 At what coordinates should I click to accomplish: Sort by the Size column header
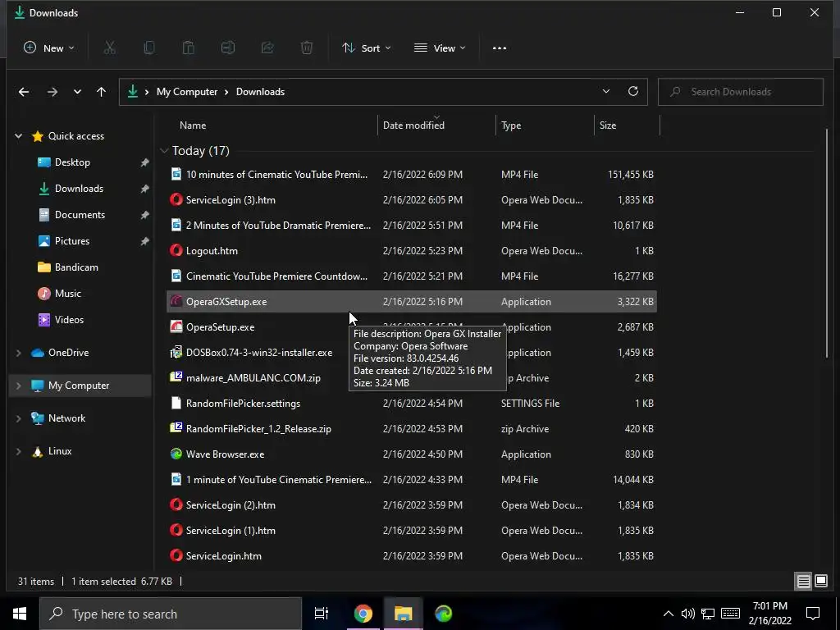627,126
